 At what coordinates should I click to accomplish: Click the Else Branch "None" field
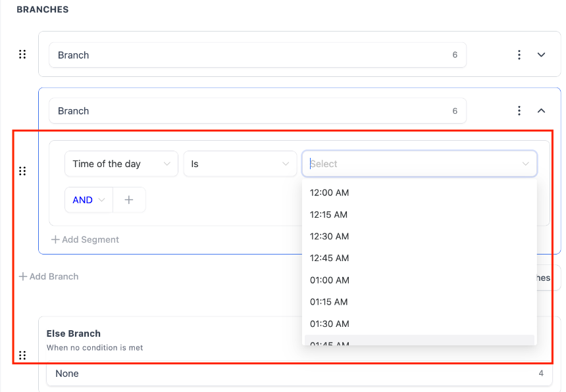tap(290, 374)
